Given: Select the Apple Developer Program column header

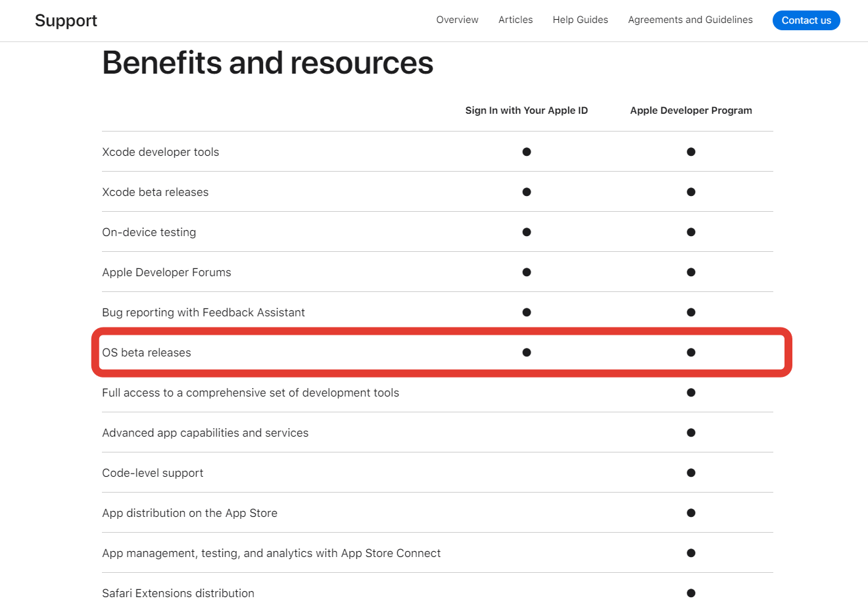Looking at the screenshot, I should click(690, 110).
